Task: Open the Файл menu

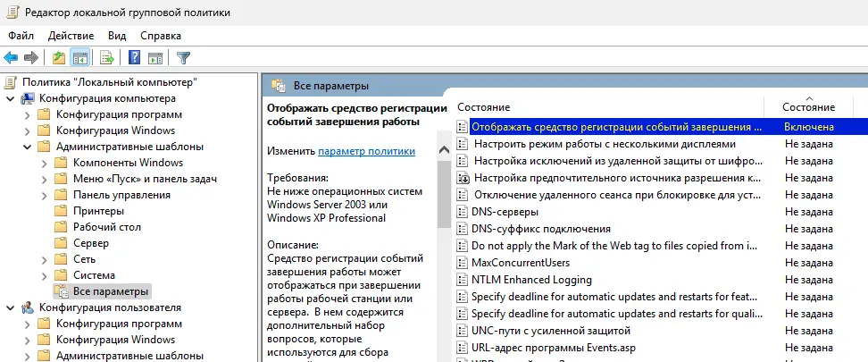Action: (x=21, y=35)
